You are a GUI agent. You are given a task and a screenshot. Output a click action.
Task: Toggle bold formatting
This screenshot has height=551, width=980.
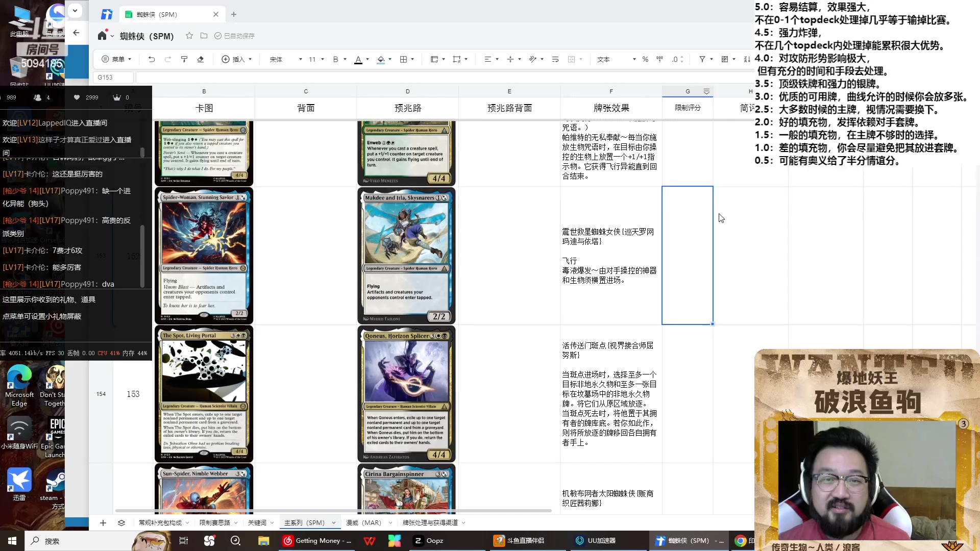click(335, 59)
